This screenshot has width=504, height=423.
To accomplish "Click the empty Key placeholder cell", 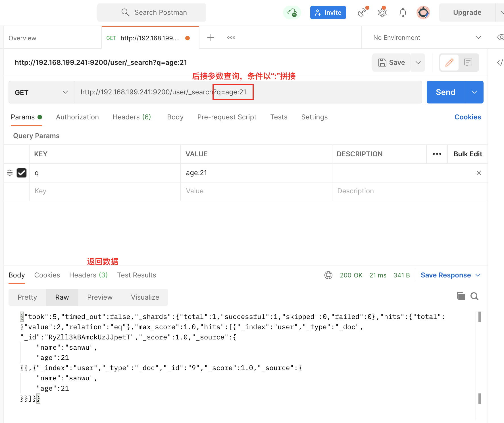I will click(105, 191).
